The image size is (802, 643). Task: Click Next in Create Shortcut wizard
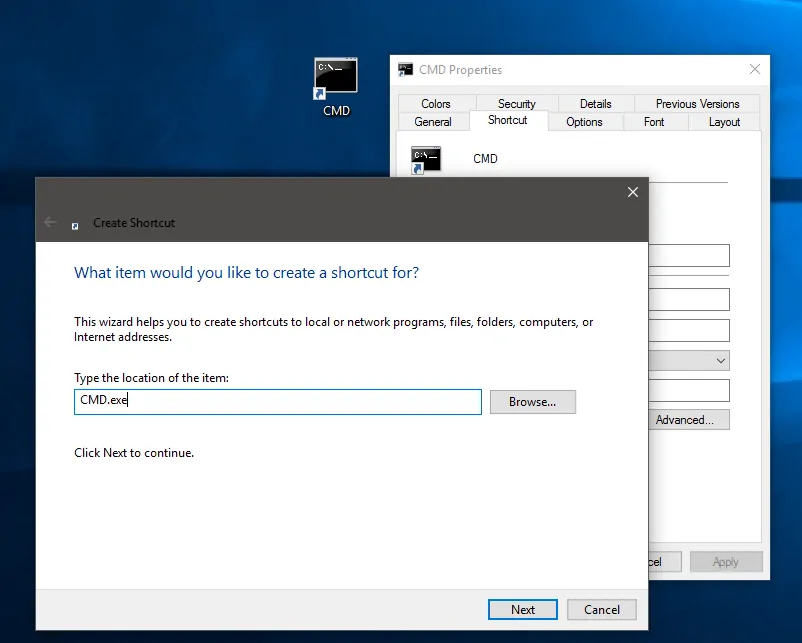(x=523, y=610)
